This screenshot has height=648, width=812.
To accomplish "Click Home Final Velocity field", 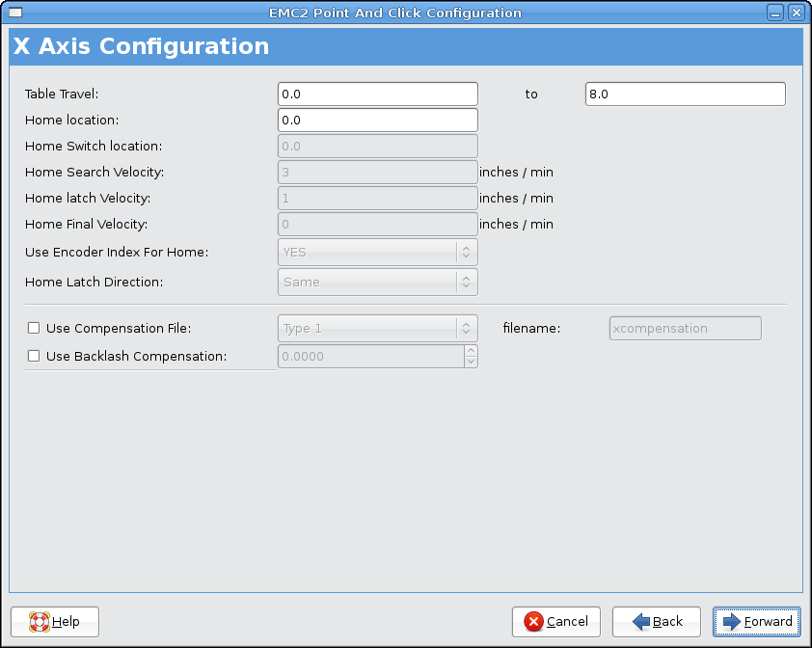I will [x=377, y=225].
